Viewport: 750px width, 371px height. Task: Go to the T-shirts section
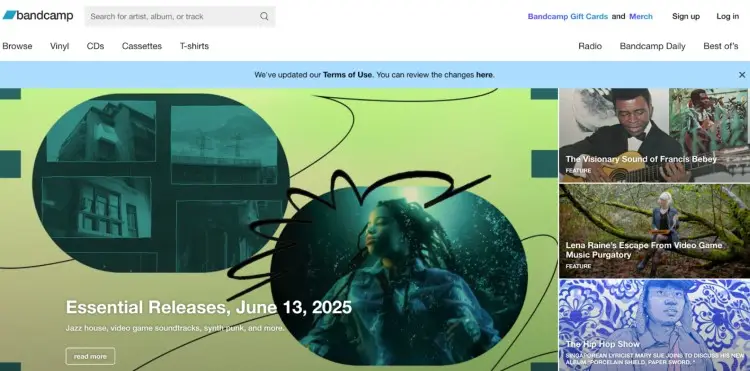pyautogui.click(x=194, y=46)
